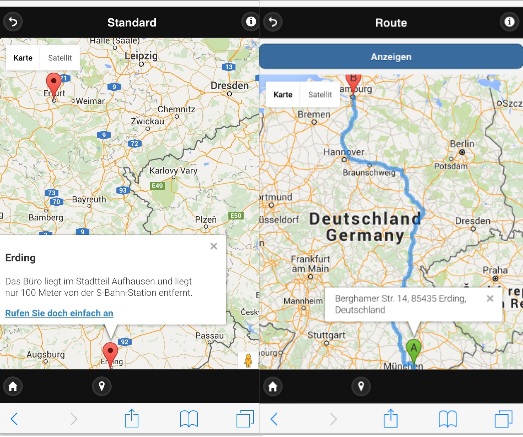Switch Standard map to Karte view
This screenshot has height=437, width=523.
23,58
